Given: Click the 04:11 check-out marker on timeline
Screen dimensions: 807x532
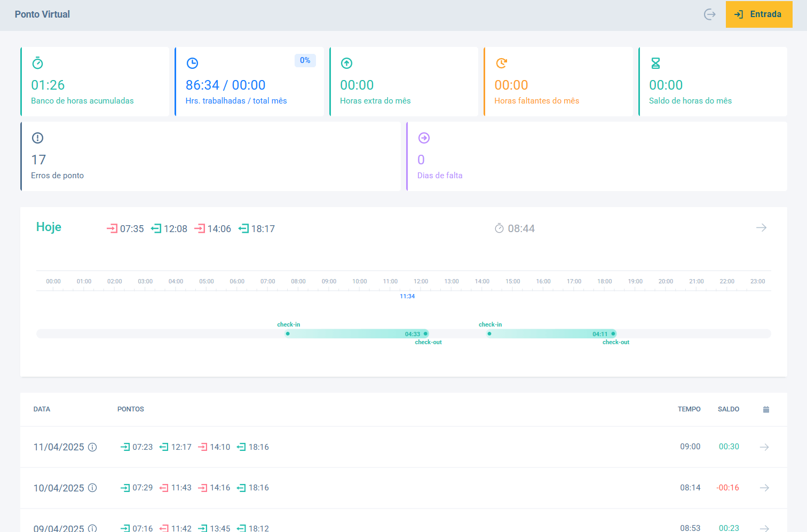Looking at the screenshot, I should (x=613, y=334).
